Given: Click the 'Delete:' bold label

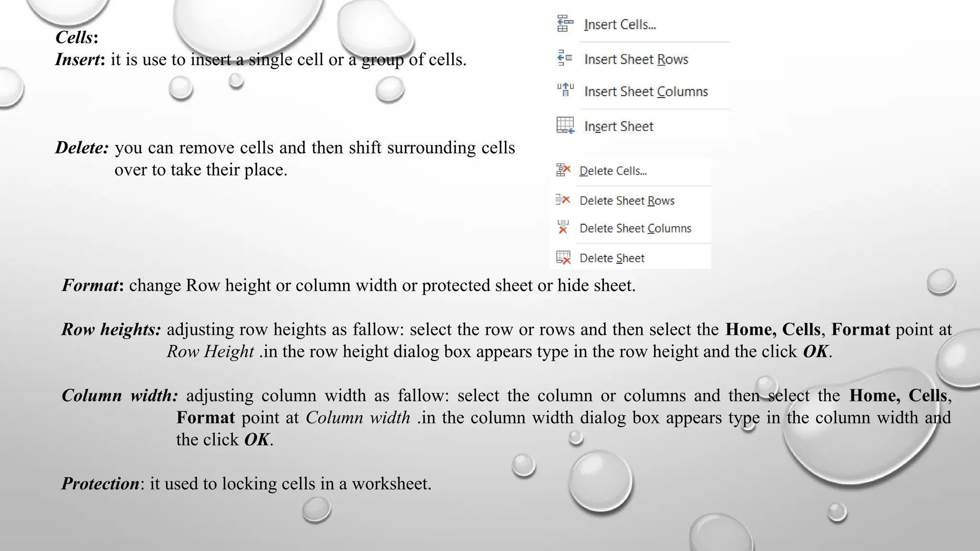Looking at the screenshot, I should click(82, 147).
